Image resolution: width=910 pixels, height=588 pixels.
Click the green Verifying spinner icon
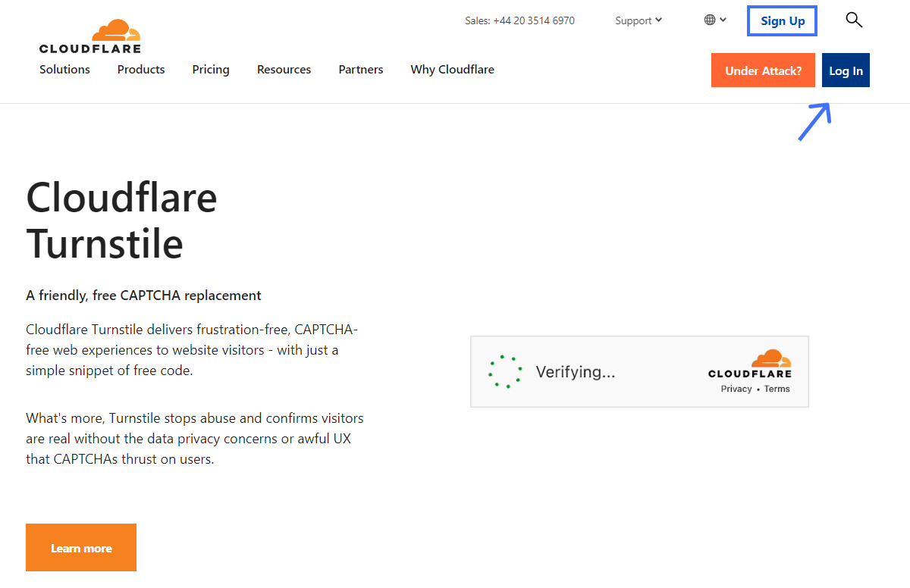point(505,372)
